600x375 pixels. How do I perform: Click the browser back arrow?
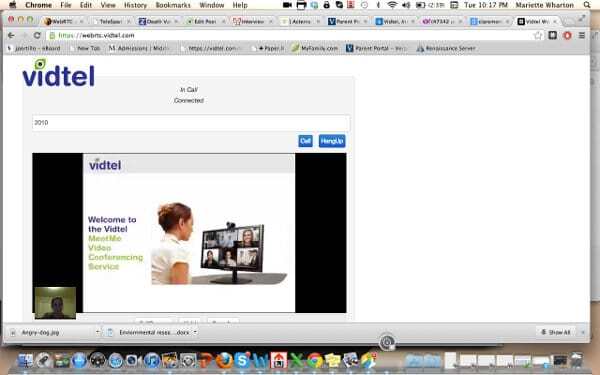[x=11, y=35]
